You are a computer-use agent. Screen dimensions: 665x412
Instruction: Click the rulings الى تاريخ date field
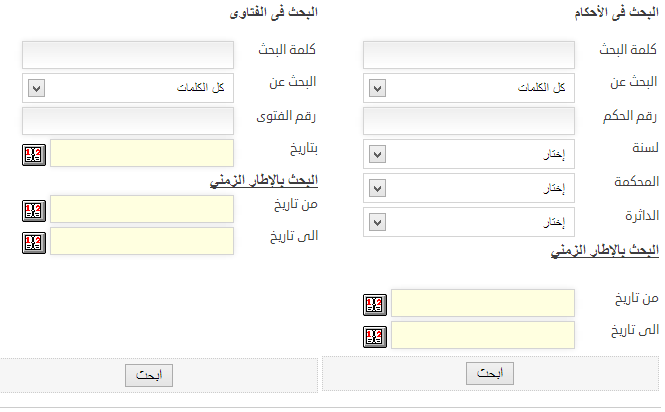point(483,335)
